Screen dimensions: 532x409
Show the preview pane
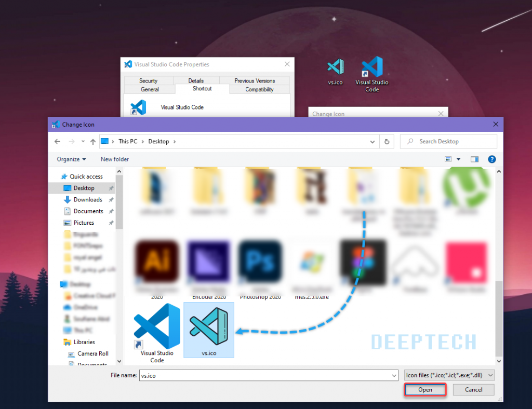[474, 159]
